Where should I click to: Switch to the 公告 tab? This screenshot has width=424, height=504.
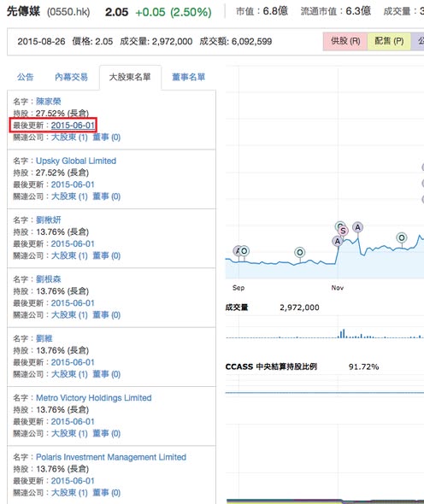tap(26, 77)
